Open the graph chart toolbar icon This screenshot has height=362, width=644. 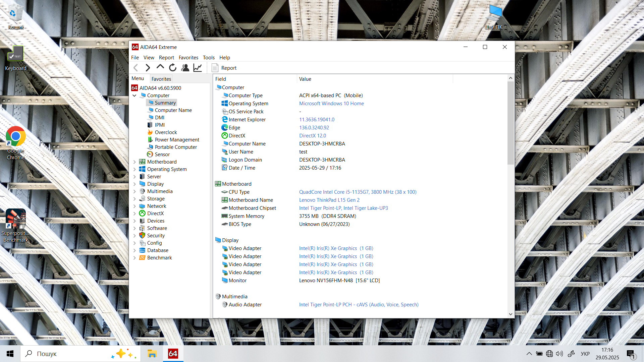pyautogui.click(x=198, y=68)
